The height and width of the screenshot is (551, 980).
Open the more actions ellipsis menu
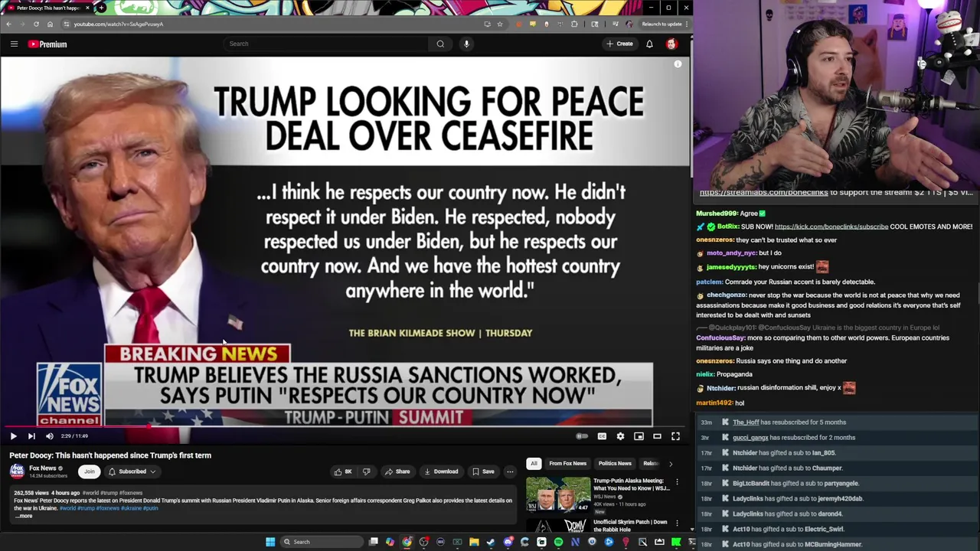[x=510, y=471]
